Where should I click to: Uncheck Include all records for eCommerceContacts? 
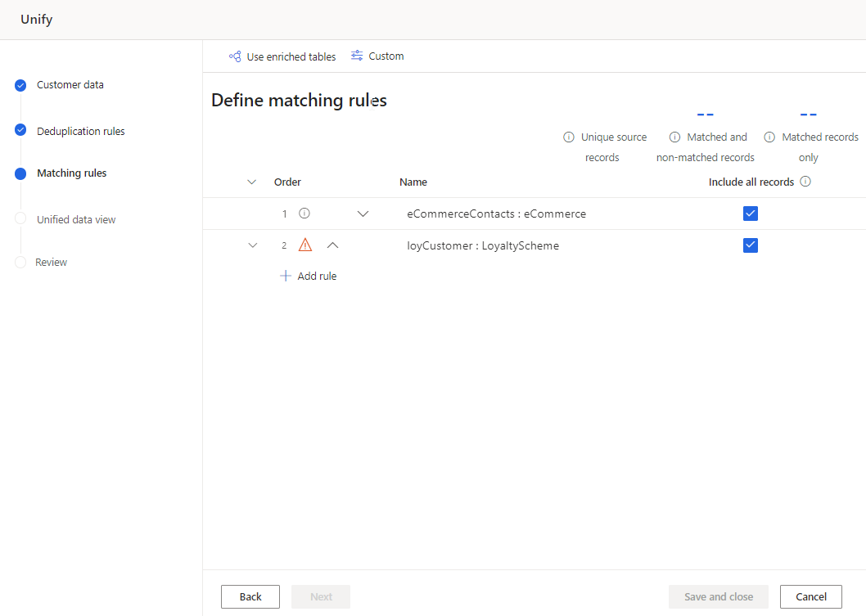click(x=751, y=214)
